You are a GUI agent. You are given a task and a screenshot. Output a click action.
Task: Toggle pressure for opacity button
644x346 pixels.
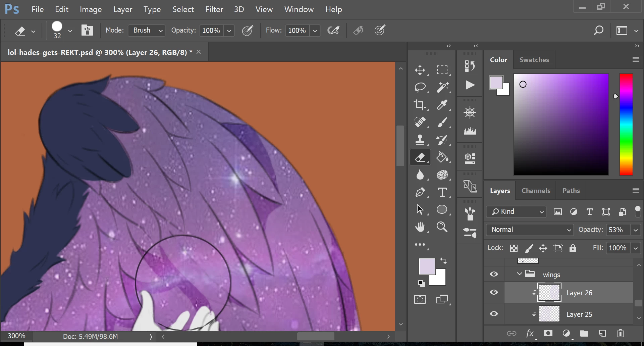(x=248, y=31)
